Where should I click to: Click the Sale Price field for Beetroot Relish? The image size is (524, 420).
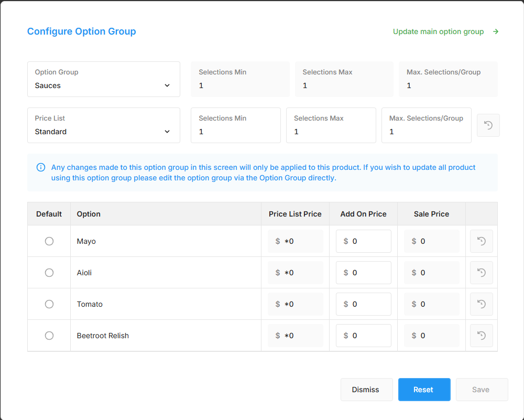click(432, 336)
